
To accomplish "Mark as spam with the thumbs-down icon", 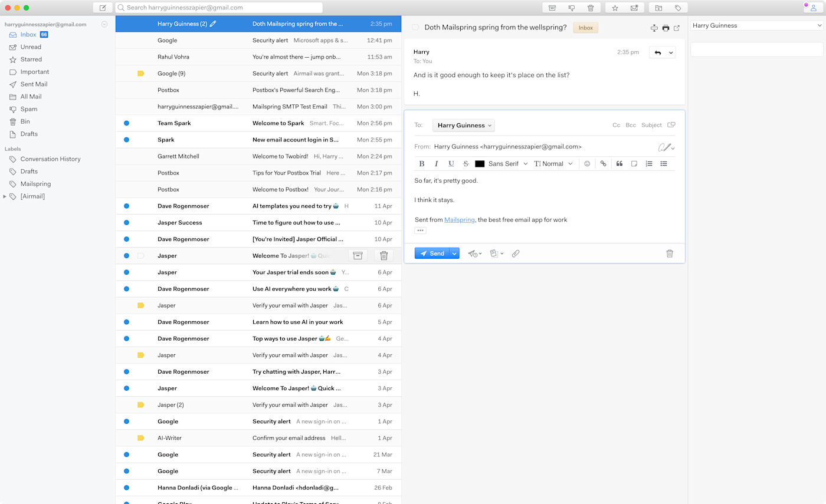I will [x=572, y=8].
